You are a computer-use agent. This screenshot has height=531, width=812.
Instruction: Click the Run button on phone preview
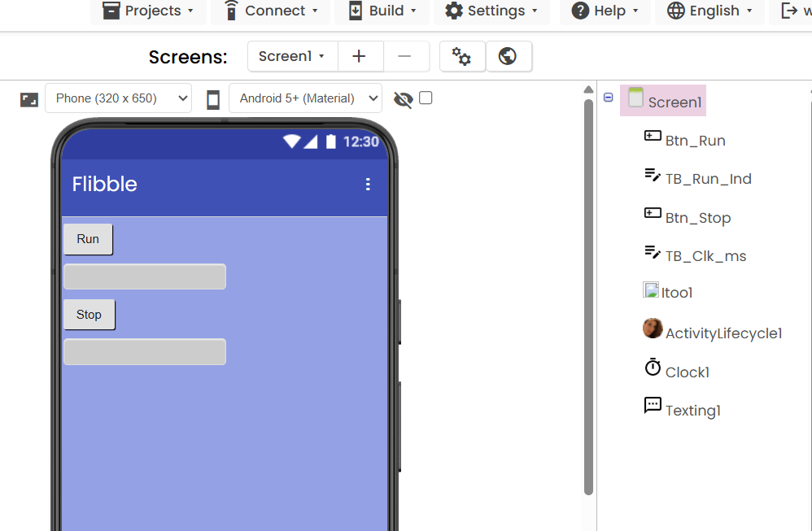(88, 239)
